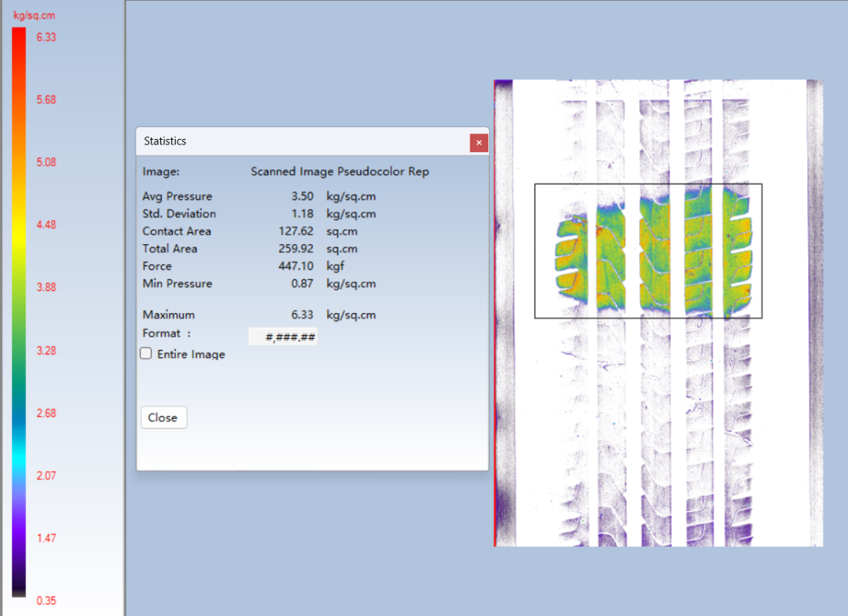Select the Min Pressure value 0.87

302,283
